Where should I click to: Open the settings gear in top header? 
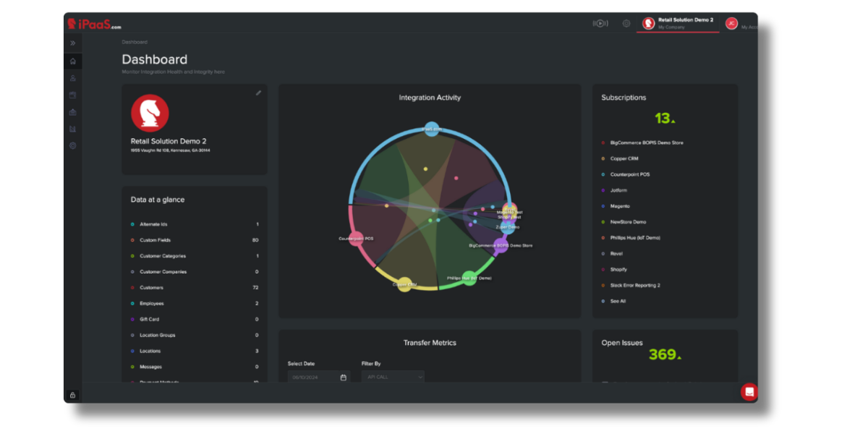click(x=626, y=24)
